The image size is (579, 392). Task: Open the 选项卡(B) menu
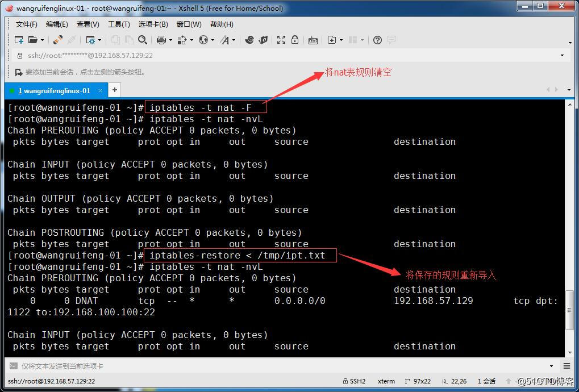153,24
